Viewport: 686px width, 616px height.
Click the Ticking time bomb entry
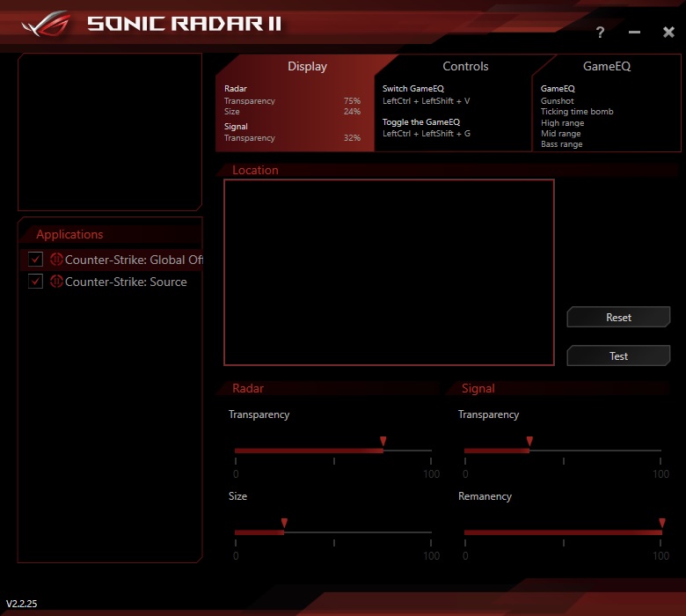[577, 111]
